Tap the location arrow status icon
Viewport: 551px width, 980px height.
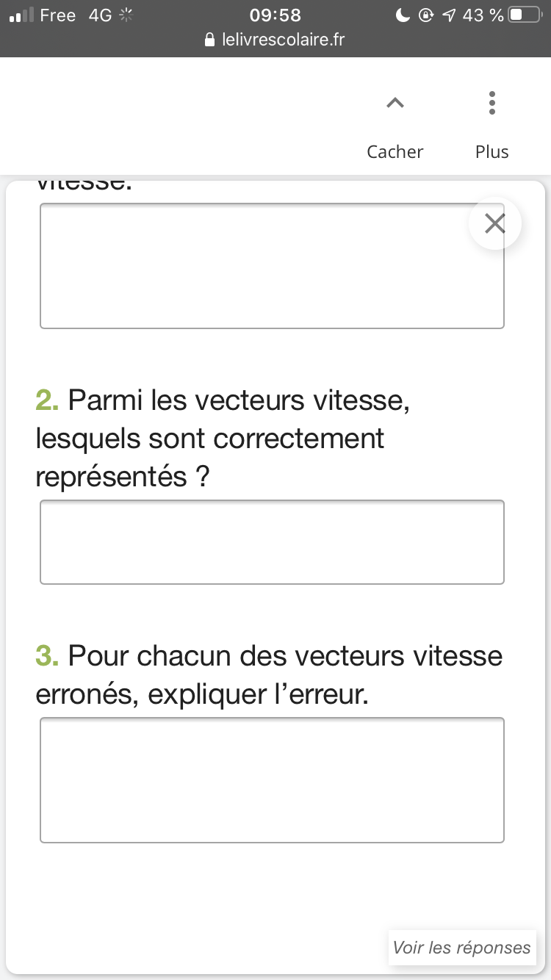coord(448,15)
